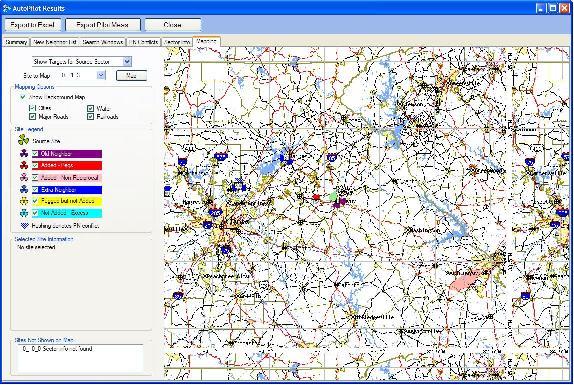This screenshot has height=385, width=574.
Task: Open the New Neighbor List tab
Action: tap(55, 42)
